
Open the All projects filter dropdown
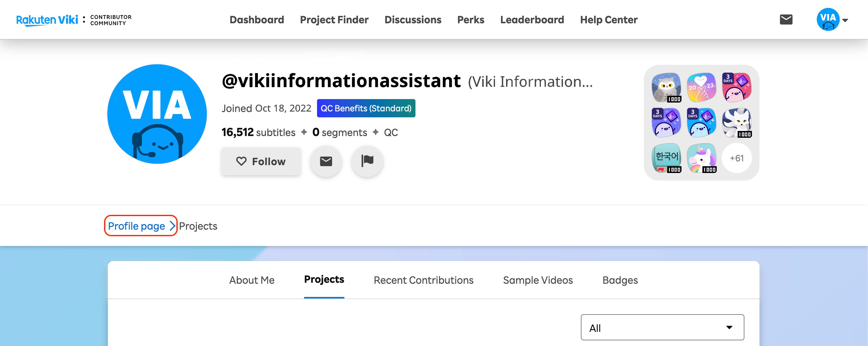pos(662,327)
